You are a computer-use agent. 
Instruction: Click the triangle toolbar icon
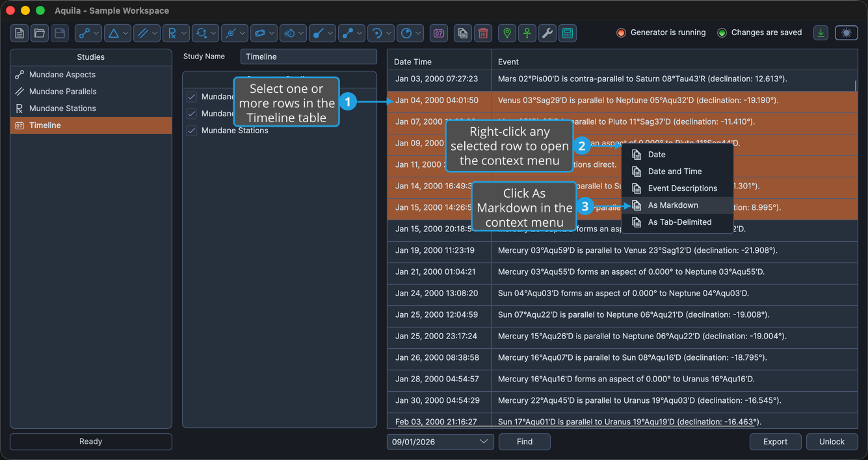tap(114, 33)
